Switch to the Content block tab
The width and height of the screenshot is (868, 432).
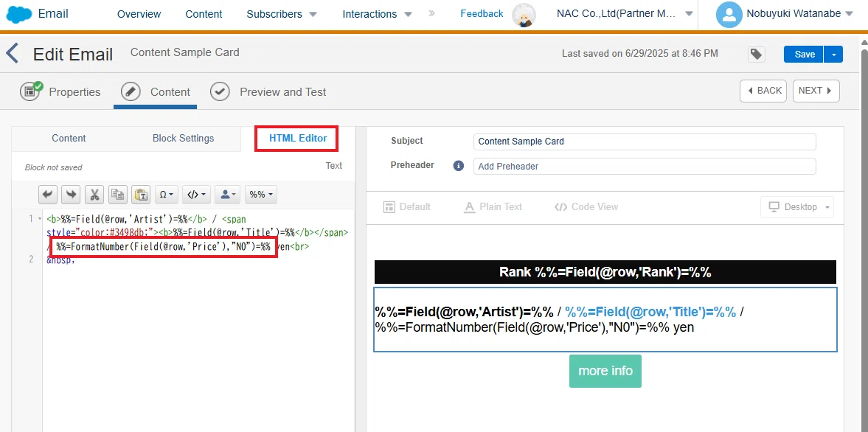(69, 139)
